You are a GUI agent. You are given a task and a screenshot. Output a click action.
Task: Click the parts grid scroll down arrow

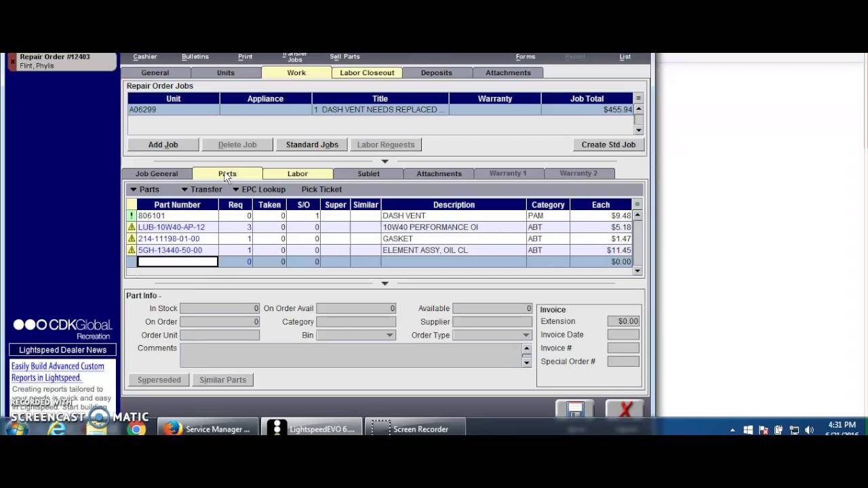pyautogui.click(x=637, y=270)
